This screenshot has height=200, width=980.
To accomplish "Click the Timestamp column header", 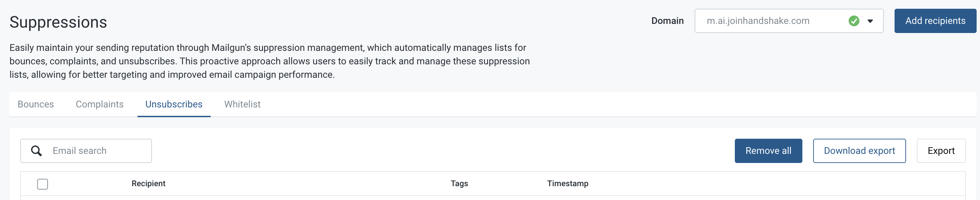I will point(568,184).
